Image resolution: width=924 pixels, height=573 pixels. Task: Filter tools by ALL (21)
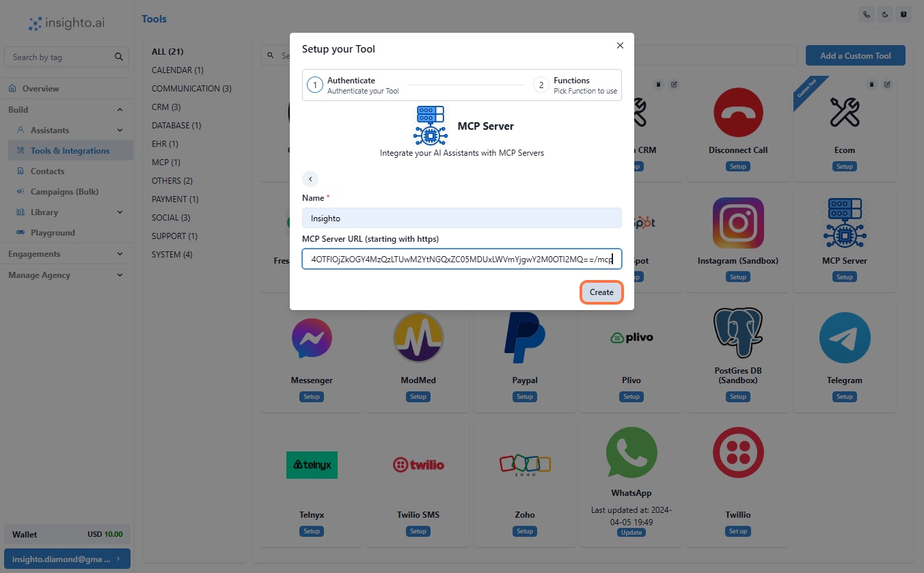[167, 52]
